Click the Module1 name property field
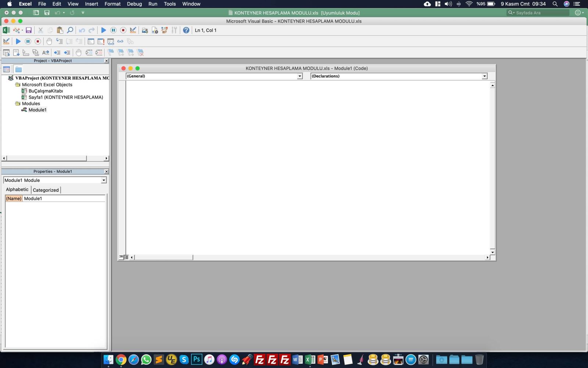Screen dimensions: 588x368 64,198
